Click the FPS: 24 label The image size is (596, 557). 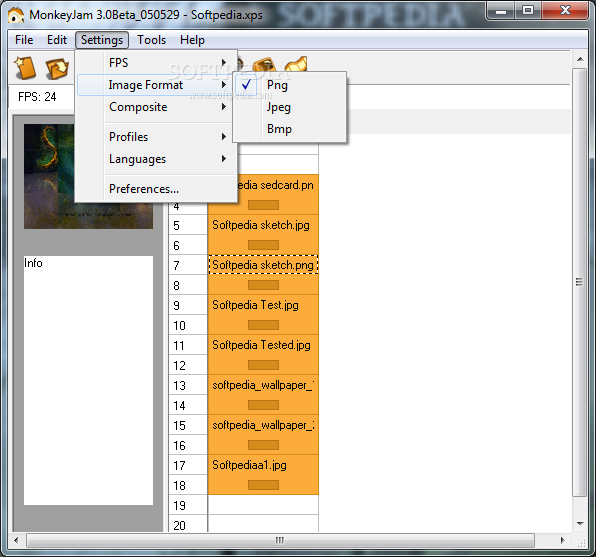click(x=37, y=97)
